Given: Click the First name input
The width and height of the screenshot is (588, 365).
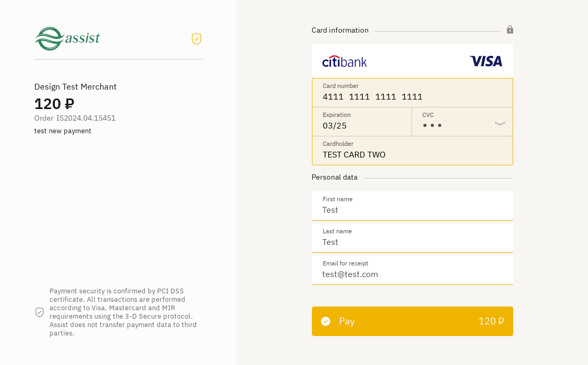Looking at the screenshot, I should (412, 210).
